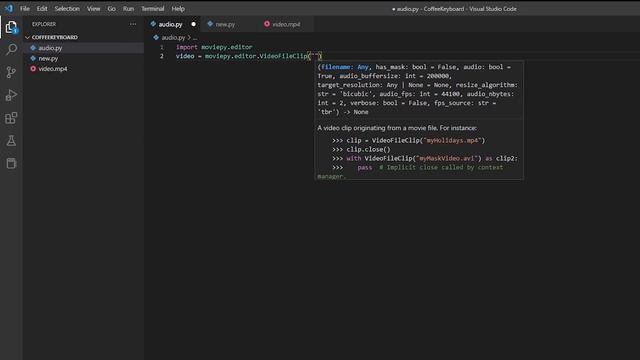
Task: Click audio.py in the breadcrumb bar
Action: tap(173, 38)
